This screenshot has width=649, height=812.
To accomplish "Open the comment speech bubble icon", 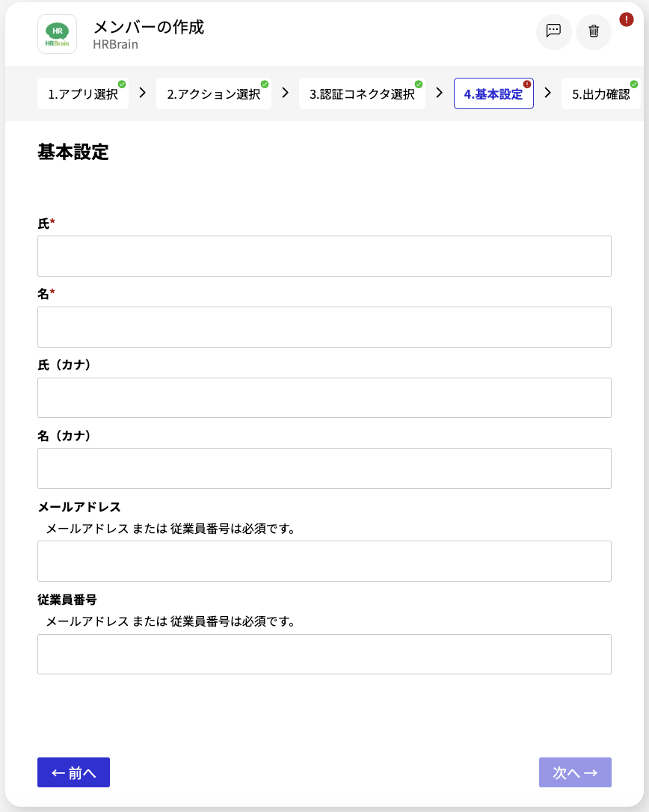I will click(554, 31).
